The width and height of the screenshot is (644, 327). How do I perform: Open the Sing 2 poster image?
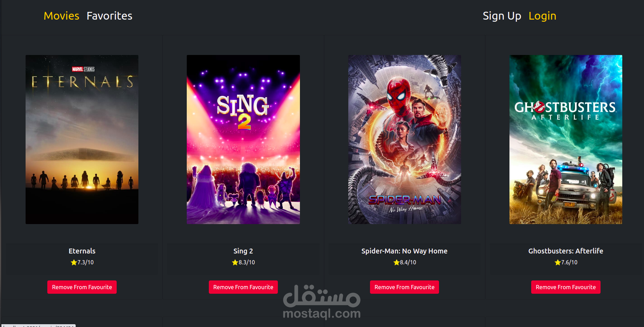click(243, 139)
